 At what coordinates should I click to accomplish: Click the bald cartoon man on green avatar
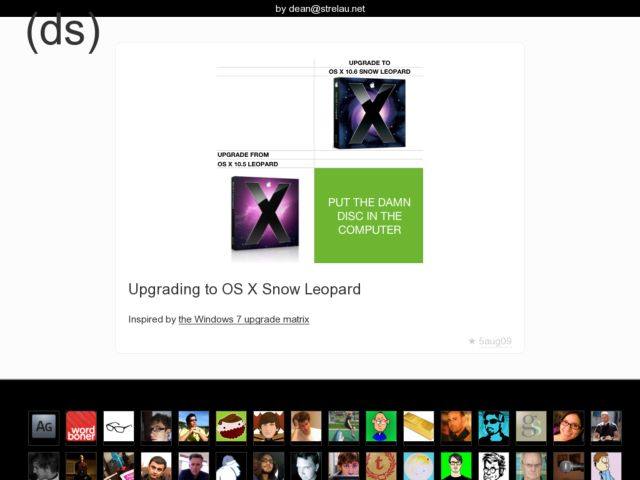(x=381, y=426)
